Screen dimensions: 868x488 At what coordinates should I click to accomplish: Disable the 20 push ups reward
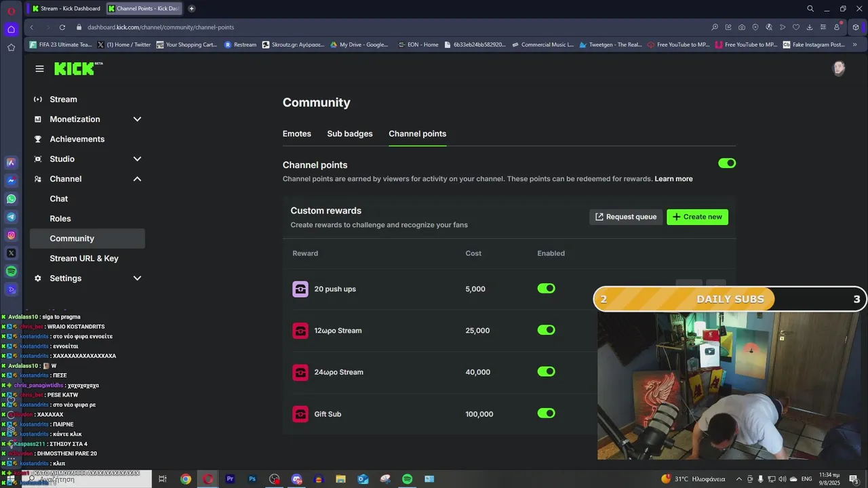[547, 289]
